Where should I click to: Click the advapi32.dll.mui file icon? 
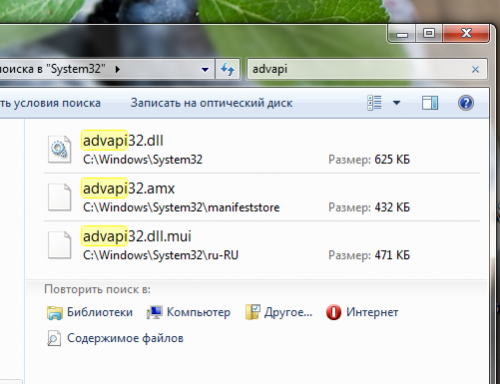click(59, 244)
